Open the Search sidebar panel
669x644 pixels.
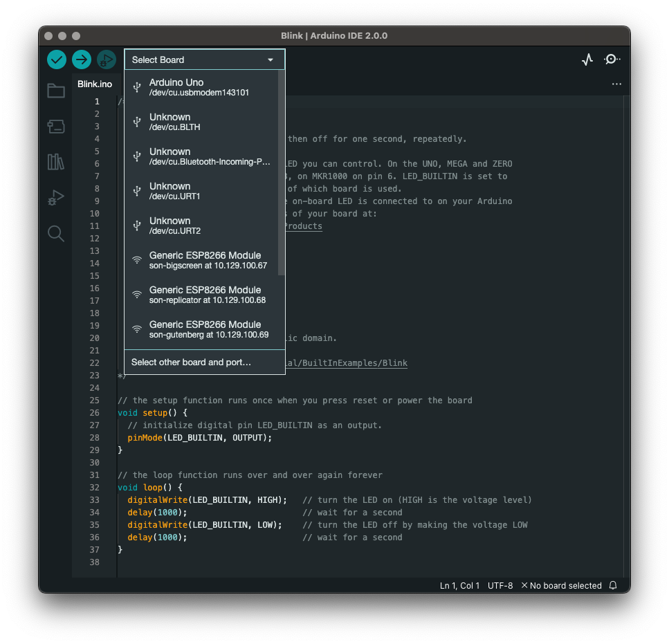[56, 234]
